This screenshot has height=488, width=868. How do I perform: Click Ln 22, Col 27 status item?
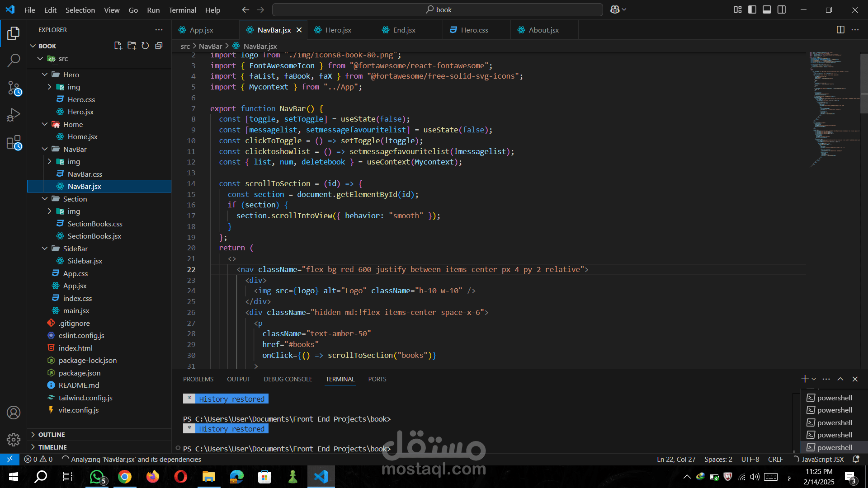pos(676,459)
